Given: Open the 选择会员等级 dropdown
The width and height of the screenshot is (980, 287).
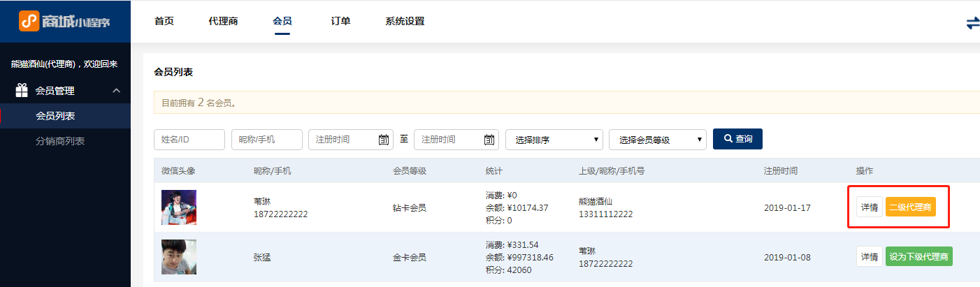Looking at the screenshot, I should coord(658,140).
